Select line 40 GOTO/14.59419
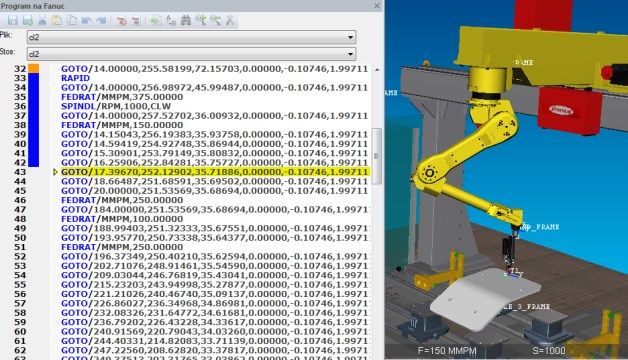This screenshot has width=628, height=360. pos(214,144)
